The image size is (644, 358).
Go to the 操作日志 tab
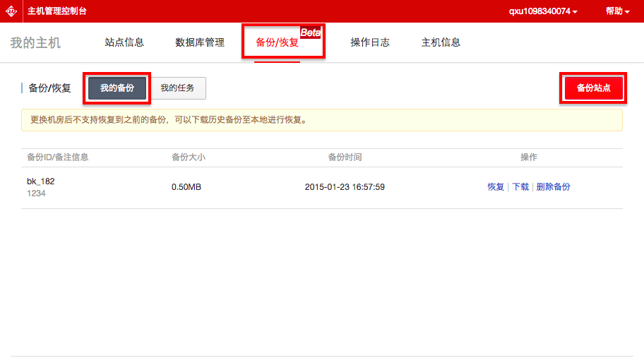(x=370, y=42)
